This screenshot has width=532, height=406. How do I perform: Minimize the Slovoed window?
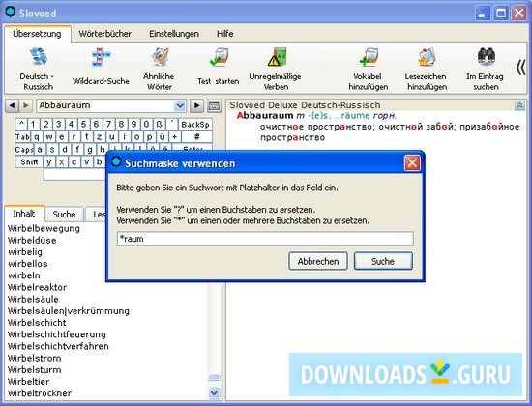pyautogui.click(x=482, y=14)
